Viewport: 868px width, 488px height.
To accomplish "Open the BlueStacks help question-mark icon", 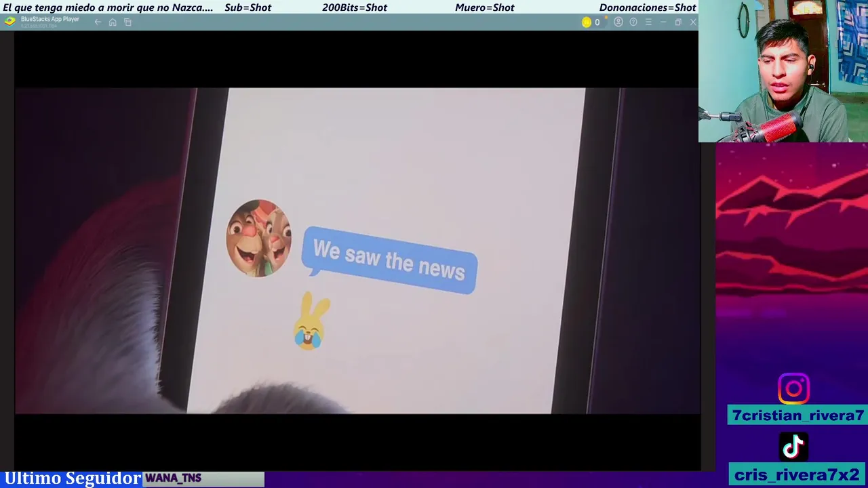I will coord(633,22).
